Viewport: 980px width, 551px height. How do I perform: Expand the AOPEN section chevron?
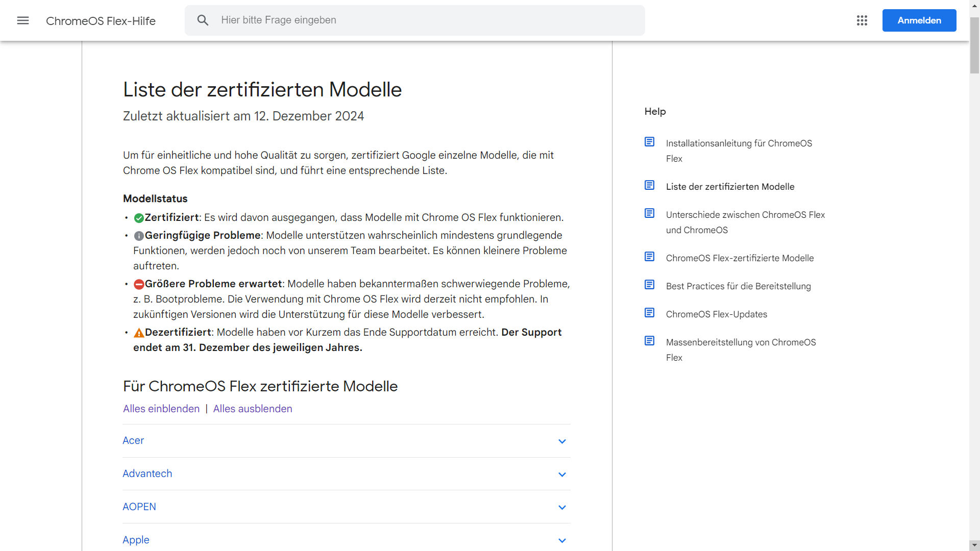click(x=562, y=508)
